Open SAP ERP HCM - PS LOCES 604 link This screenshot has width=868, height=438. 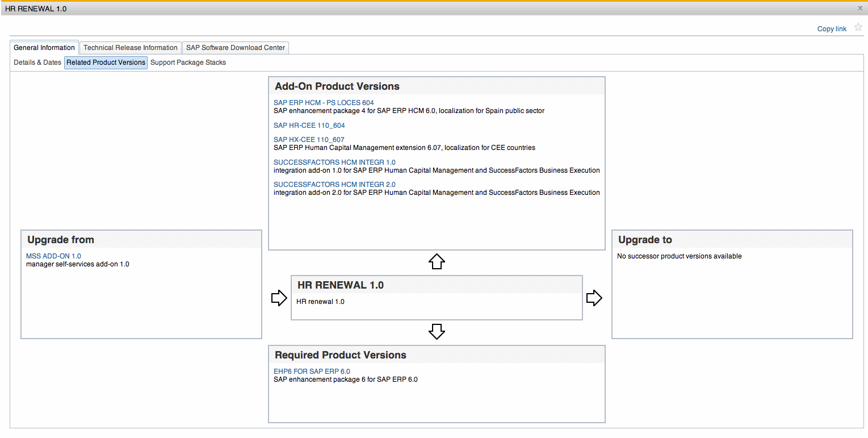(324, 103)
